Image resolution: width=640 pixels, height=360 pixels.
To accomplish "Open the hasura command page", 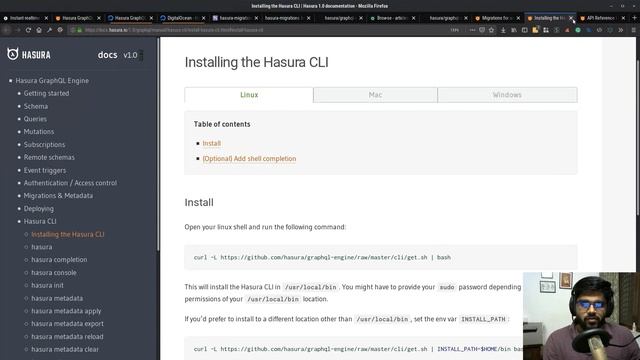I will [x=42, y=247].
